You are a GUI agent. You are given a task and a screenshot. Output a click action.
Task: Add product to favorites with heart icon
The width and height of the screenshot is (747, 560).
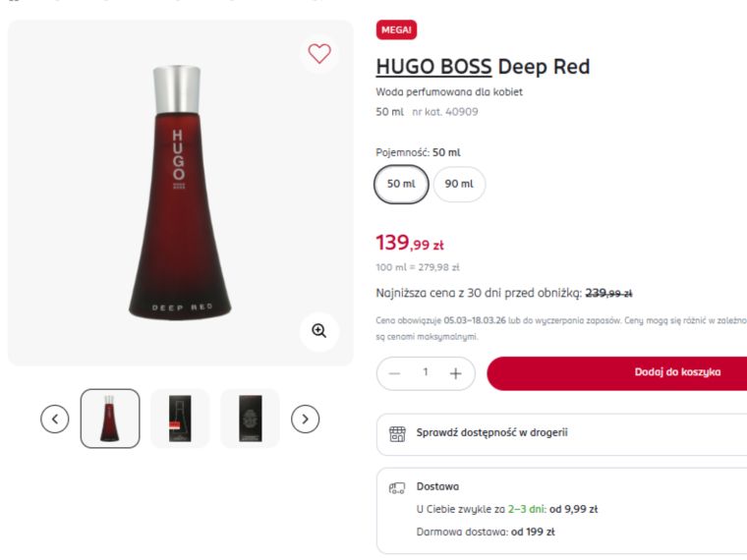pyautogui.click(x=319, y=53)
